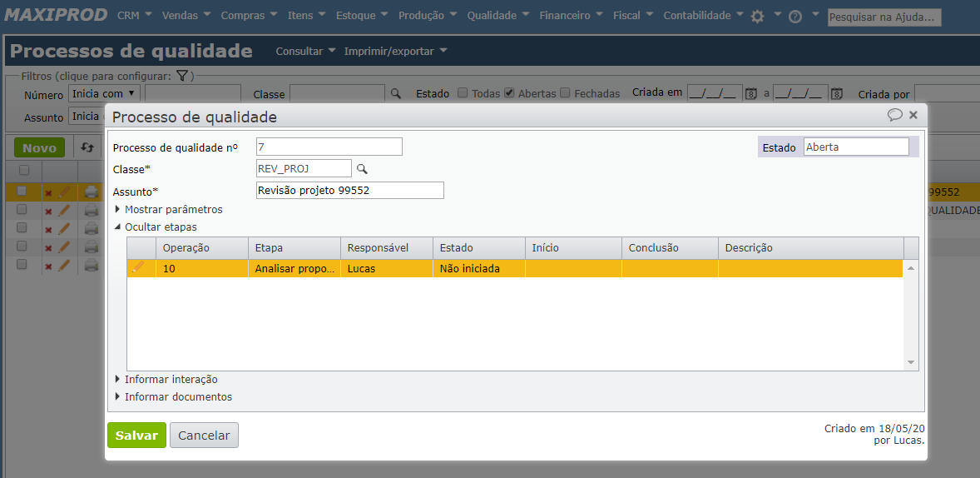Image resolution: width=980 pixels, height=478 pixels.
Task: Click the Novo button
Action: click(x=39, y=148)
